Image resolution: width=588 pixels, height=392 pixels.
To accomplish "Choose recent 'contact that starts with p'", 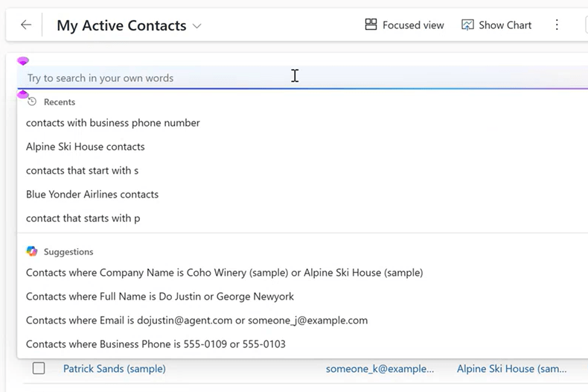I will 83,218.
